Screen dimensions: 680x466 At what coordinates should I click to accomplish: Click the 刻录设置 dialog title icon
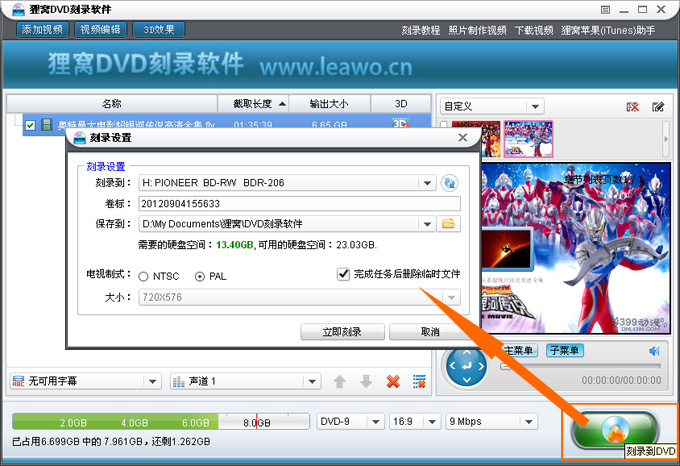(x=80, y=138)
